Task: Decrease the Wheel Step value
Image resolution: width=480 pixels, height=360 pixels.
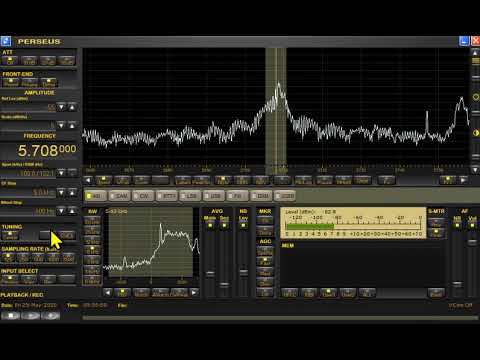Action: click(x=61, y=211)
